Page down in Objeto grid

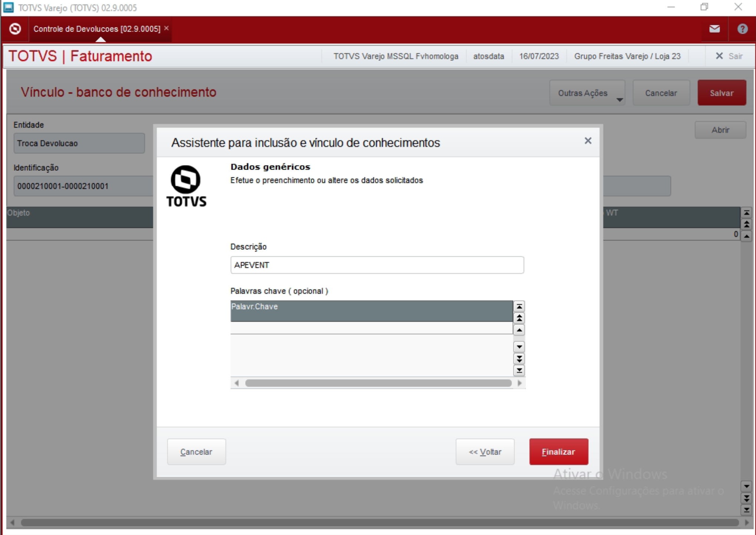point(746,498)
